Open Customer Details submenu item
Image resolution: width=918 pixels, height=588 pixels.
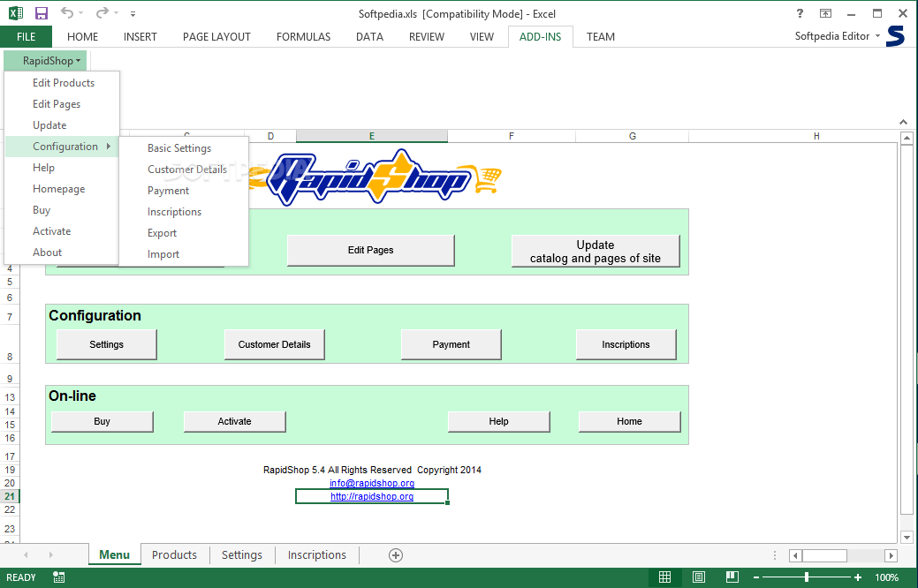click(184, 170)
